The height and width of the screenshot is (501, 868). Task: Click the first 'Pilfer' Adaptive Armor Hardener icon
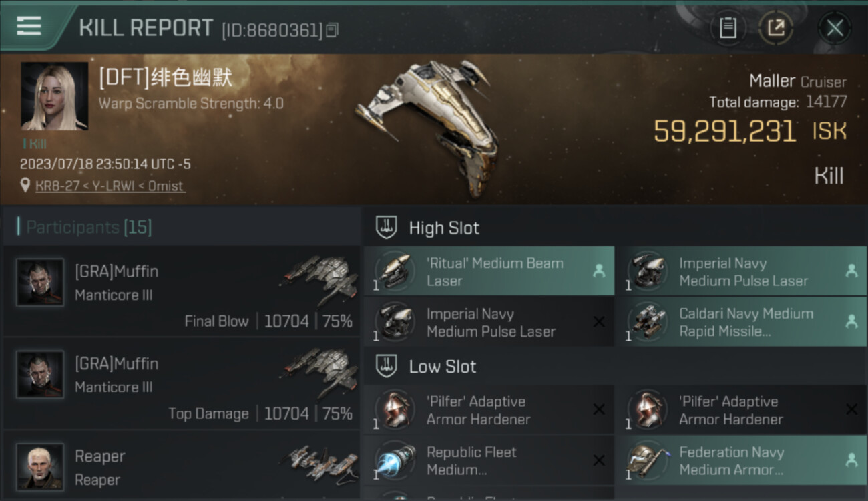click(x=395, y=410)
